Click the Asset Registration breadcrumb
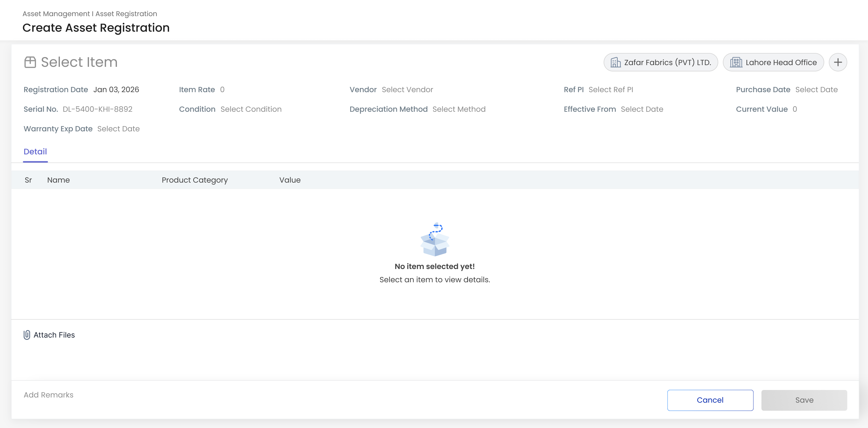Image resolution: width=868 pixels, height=428 pixels. tap(126, 14)
